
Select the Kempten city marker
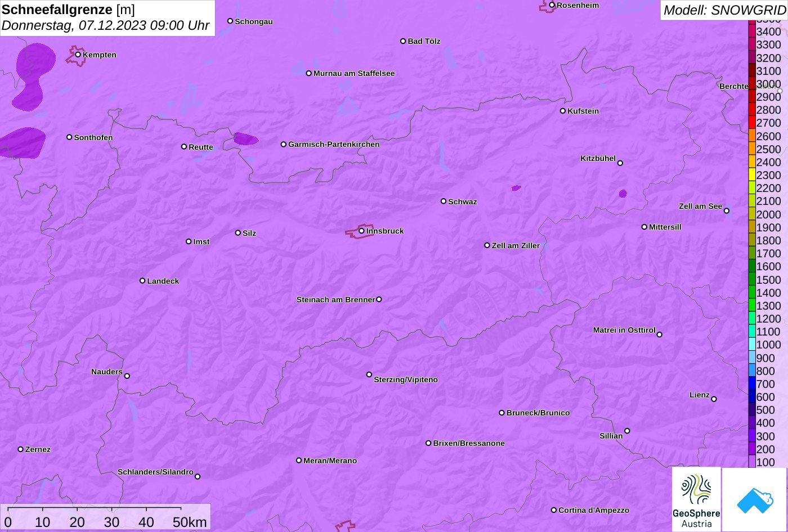[78, 55]
